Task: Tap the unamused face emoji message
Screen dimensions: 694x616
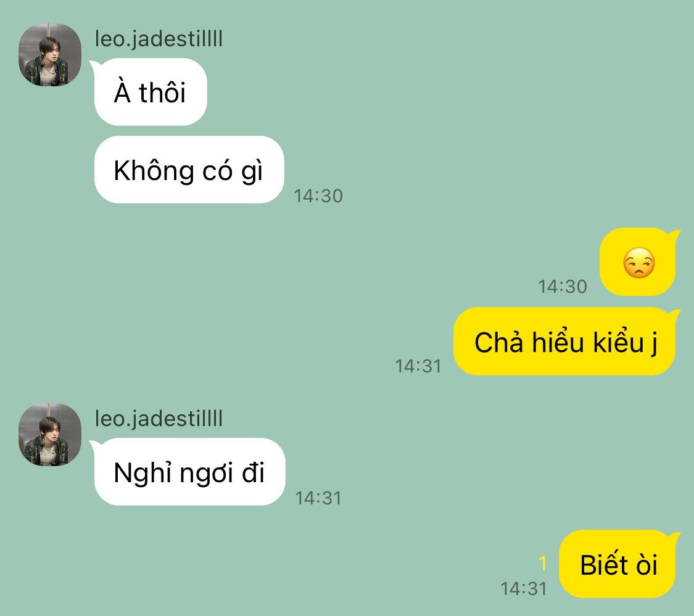Action: (x=638, y=263)
